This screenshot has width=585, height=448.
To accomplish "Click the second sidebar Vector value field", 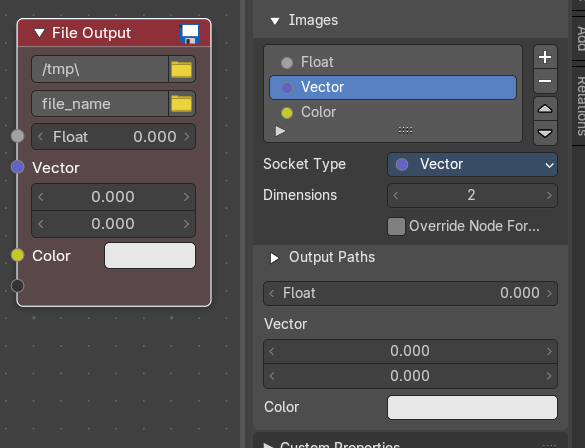I will pyautogui.click(x=410, y=376).
